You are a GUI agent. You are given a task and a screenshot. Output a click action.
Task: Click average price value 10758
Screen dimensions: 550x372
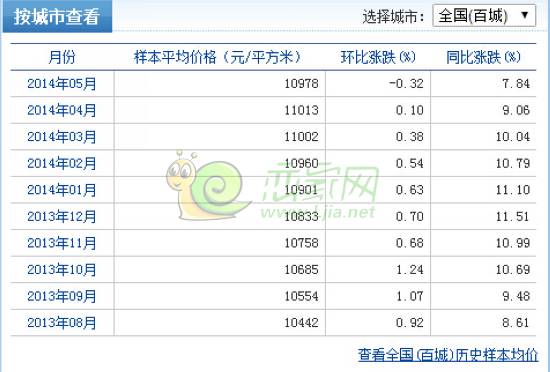pos(301,243)
